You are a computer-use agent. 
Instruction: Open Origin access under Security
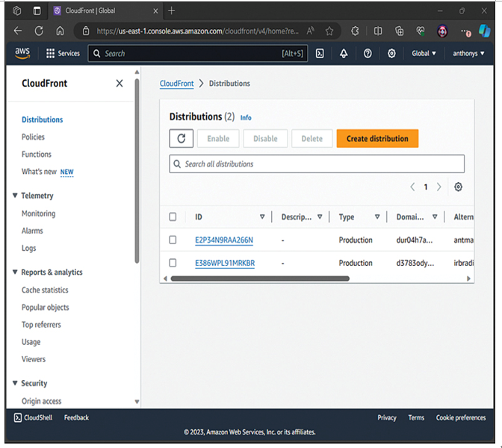[x=41, y=401]
